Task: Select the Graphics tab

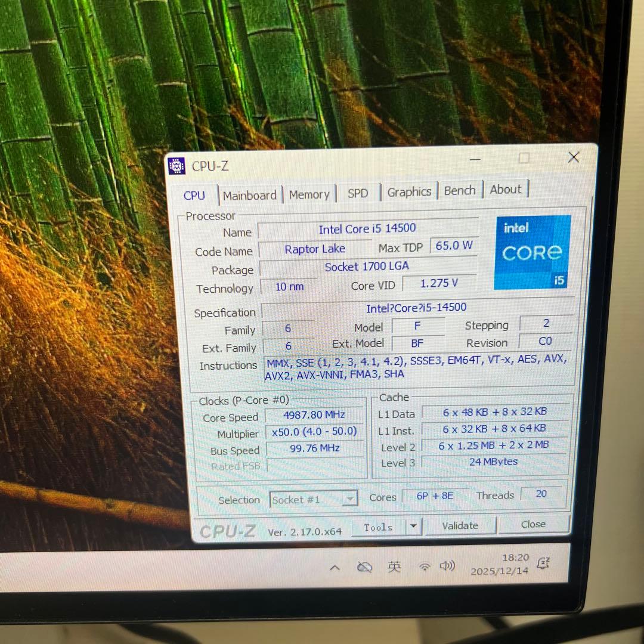Action: 409,191
